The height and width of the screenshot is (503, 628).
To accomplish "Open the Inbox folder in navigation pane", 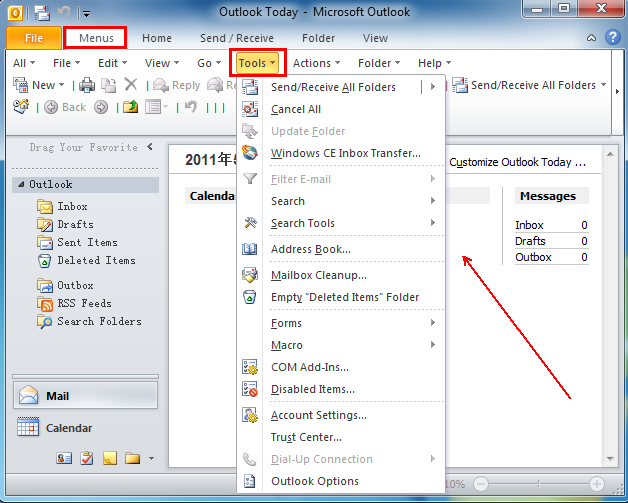I will 62,207.
